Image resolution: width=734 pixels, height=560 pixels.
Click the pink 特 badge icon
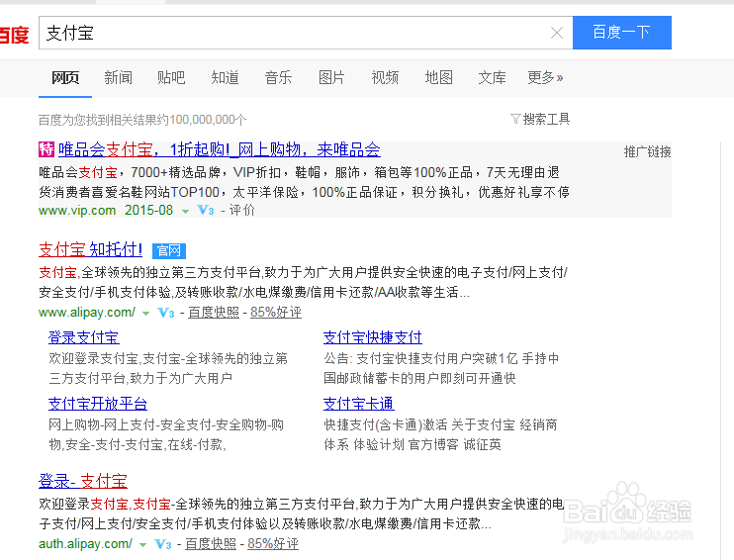[46, 149]
